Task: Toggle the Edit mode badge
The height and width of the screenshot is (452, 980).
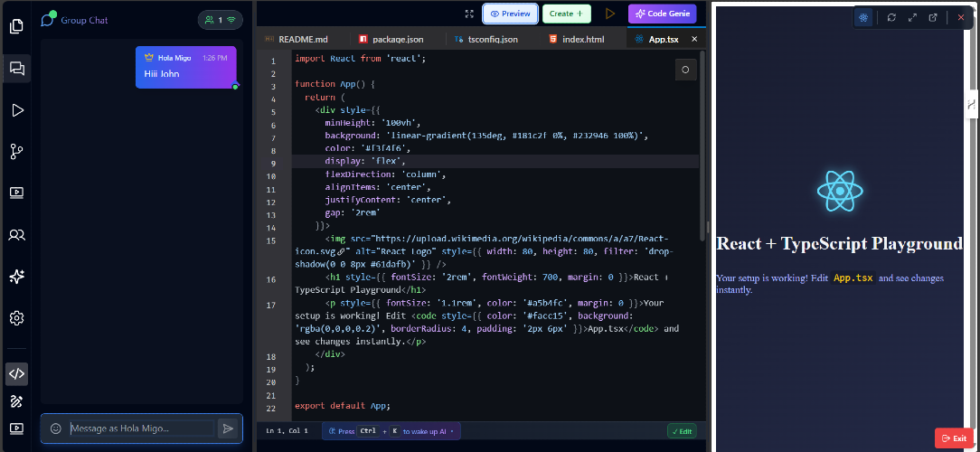Action: pos(682,430)
